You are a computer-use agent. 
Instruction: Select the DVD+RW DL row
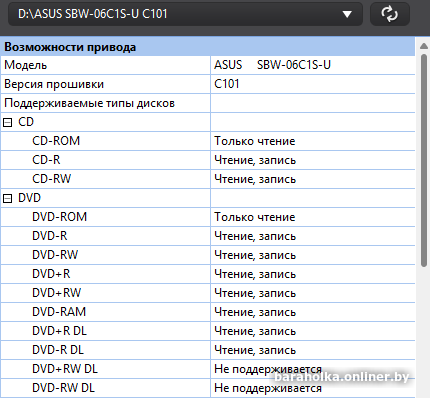pyautogui.click(x=208, y=369)
